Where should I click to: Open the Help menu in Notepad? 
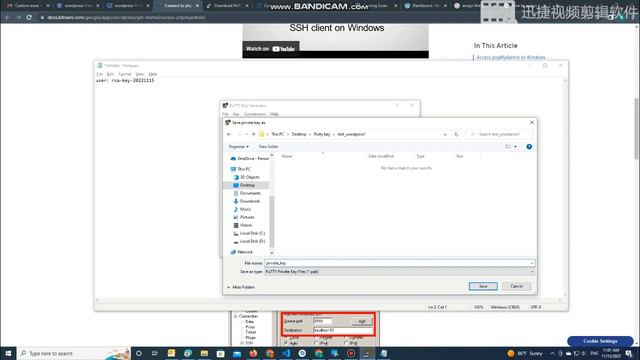coord(153,74)
